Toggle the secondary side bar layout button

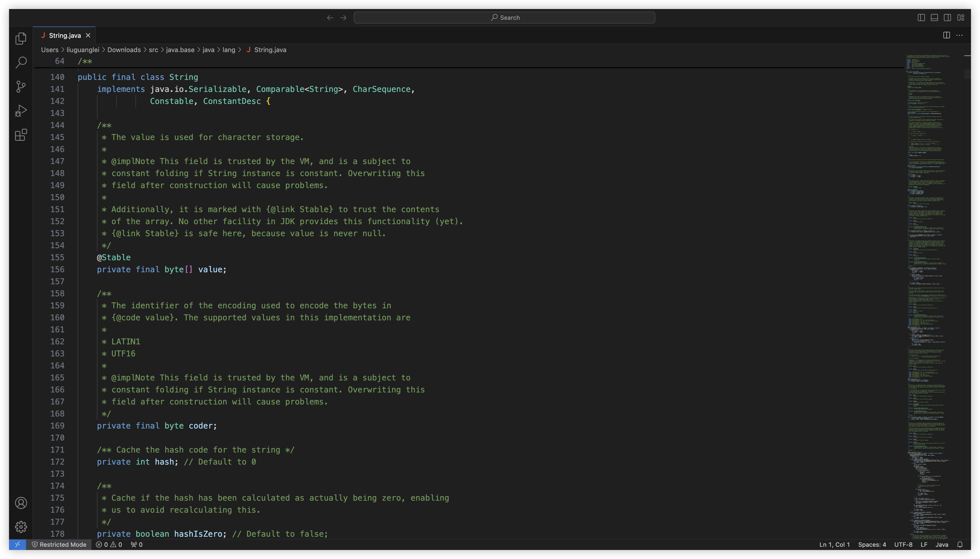point(947,18)
